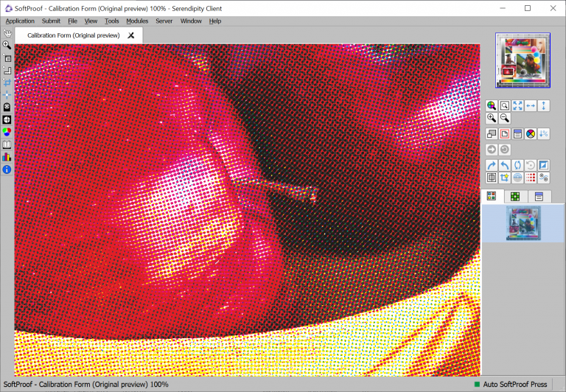This screenshot has height=392, width=566.
Task: Select the ruler measure tool
Action: coord(7,70)
